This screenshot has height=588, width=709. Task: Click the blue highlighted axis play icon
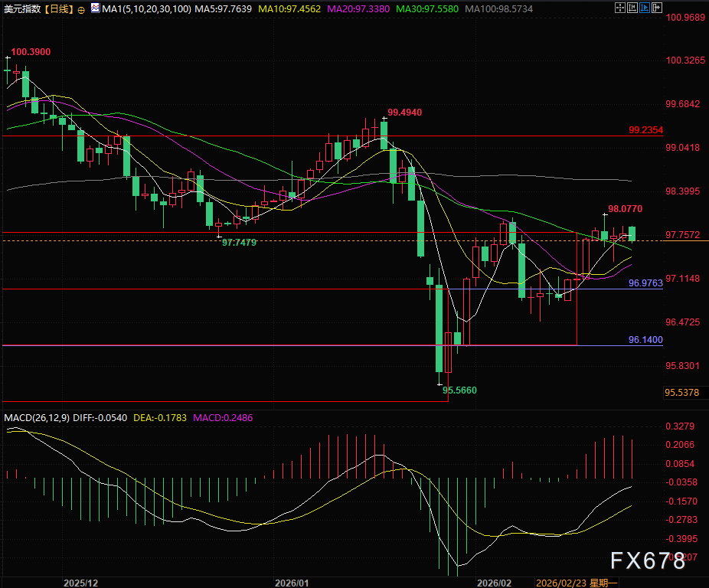point(645,8)
